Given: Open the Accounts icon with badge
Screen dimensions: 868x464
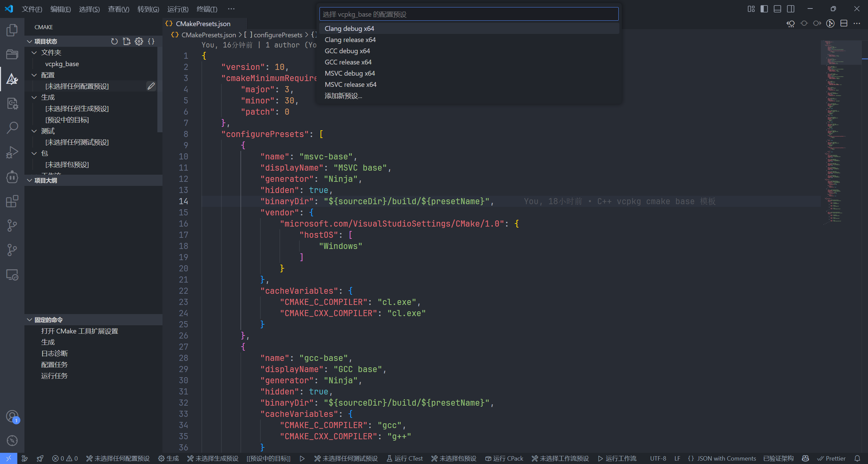Looking at the screenshot, I should [12, 416].
